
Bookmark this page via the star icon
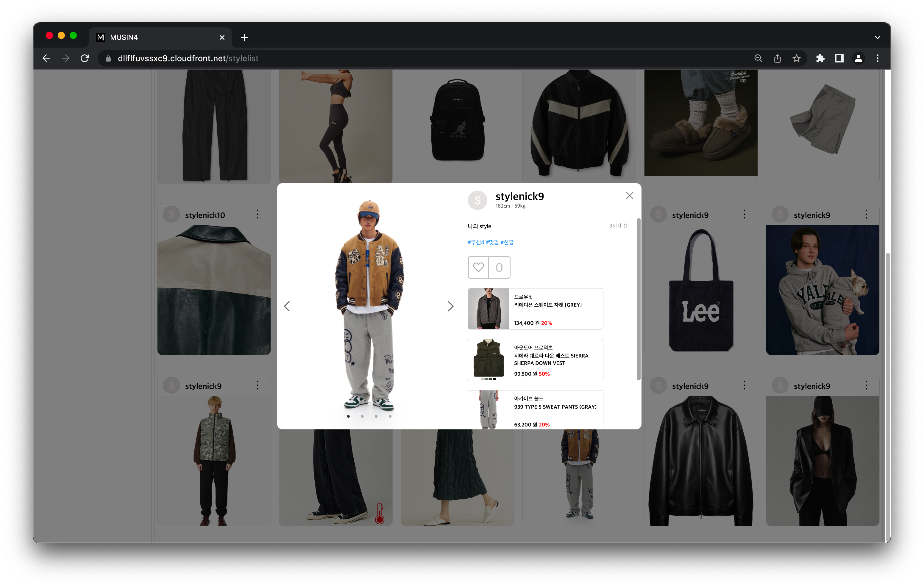pos(797,58)
